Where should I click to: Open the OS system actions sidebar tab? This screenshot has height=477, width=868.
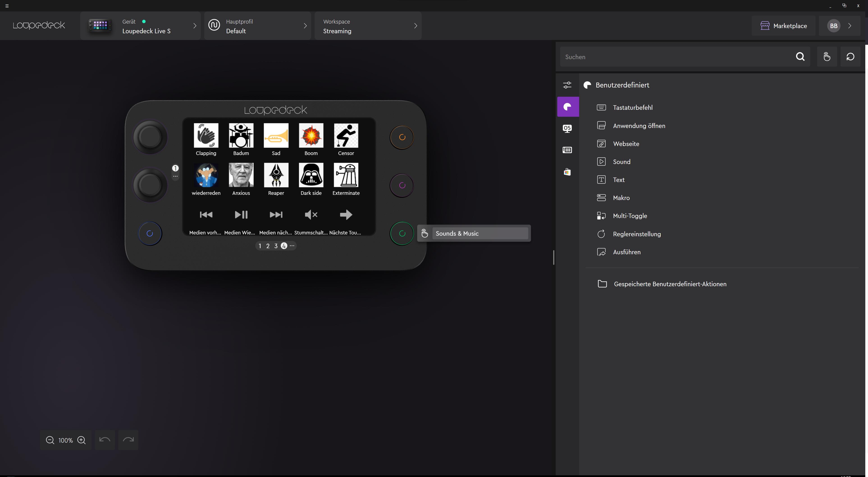(x=567, y=128)
